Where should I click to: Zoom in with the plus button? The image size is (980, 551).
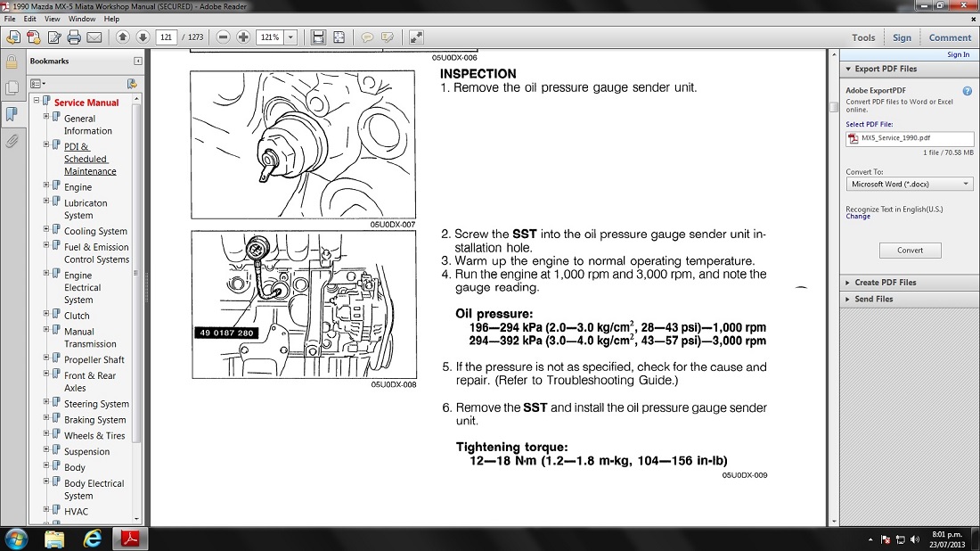click(x=243, y=37)
